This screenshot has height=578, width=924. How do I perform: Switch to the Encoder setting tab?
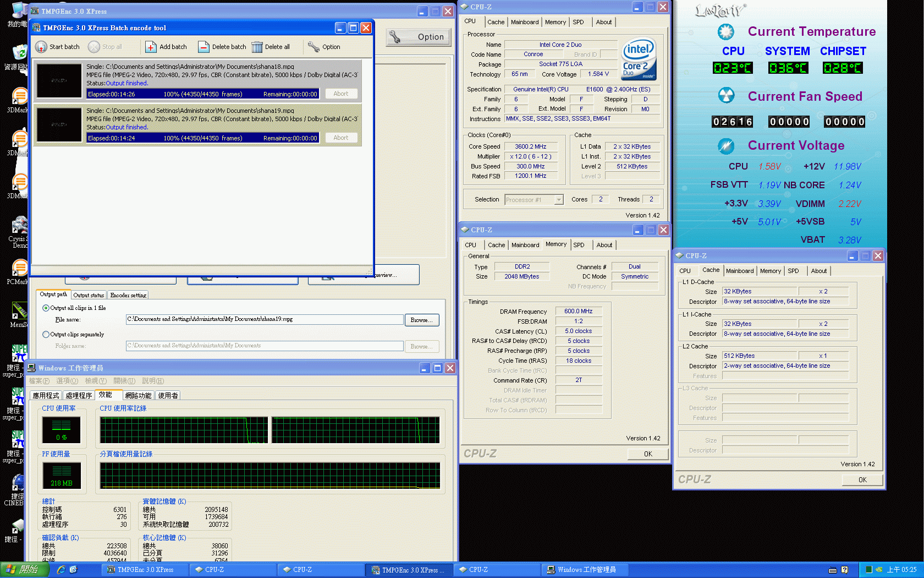tap(128, 295)
